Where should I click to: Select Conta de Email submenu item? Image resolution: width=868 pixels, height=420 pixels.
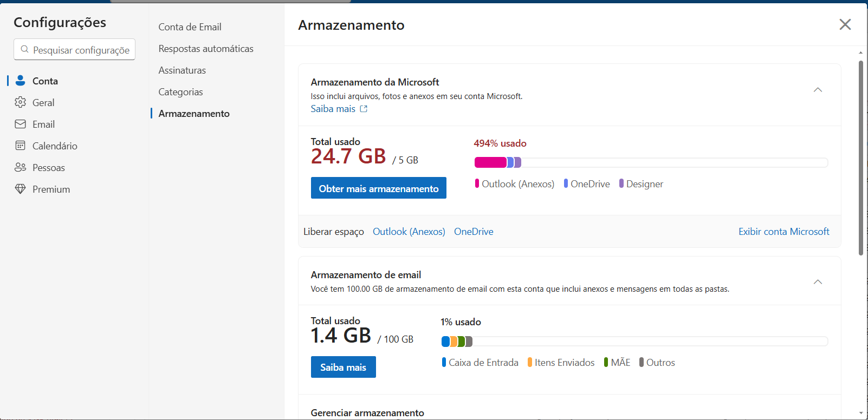[x=190, y=27]
